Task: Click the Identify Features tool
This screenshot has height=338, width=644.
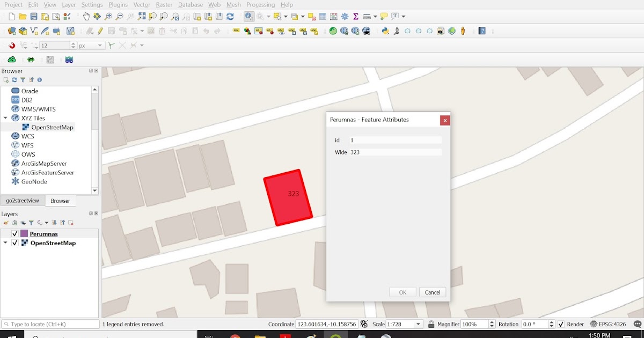Action: coord(249,16)
